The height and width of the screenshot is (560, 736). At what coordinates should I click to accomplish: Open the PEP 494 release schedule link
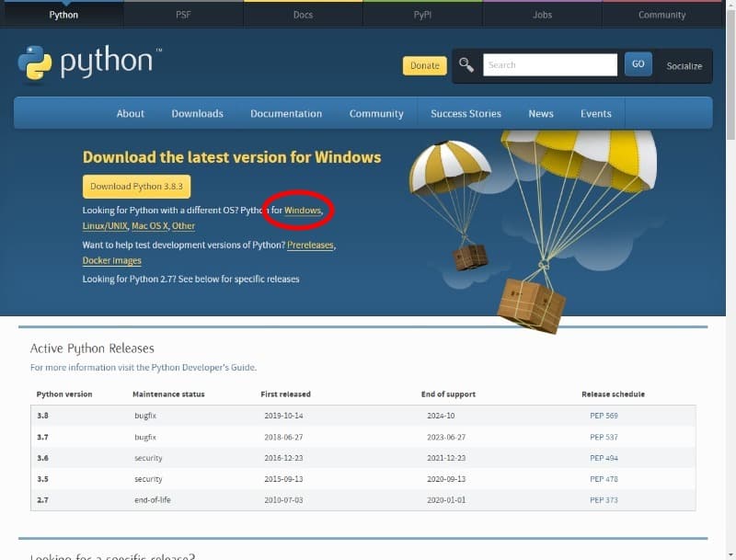(604, 458)
